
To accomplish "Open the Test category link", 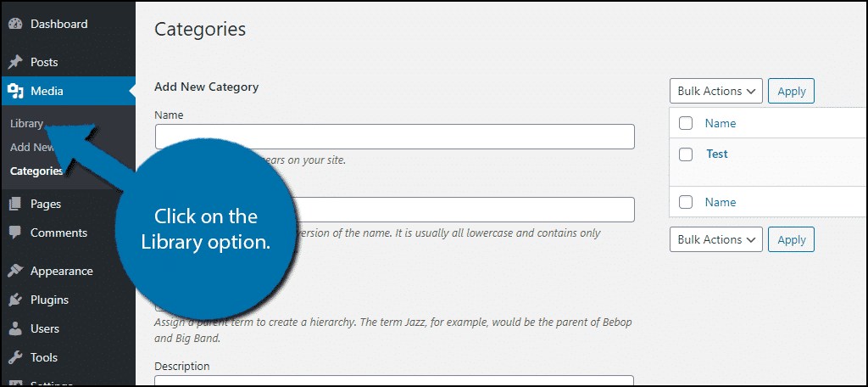I will coord(717,154).
